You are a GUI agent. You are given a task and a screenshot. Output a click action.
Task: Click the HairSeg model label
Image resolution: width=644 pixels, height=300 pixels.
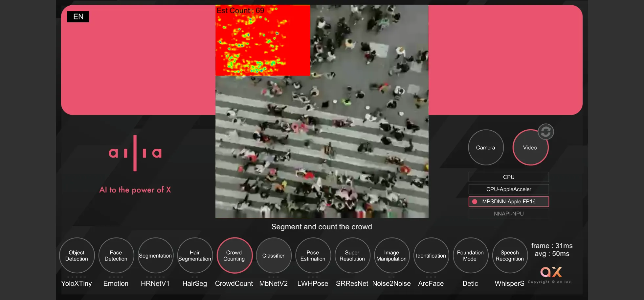tap(195, 284)
